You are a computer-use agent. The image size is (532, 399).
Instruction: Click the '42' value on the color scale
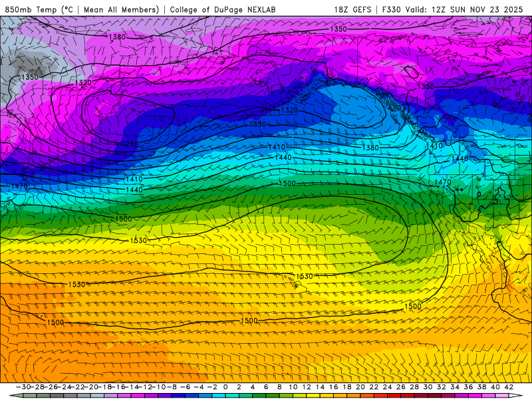[x=509, y=387]
